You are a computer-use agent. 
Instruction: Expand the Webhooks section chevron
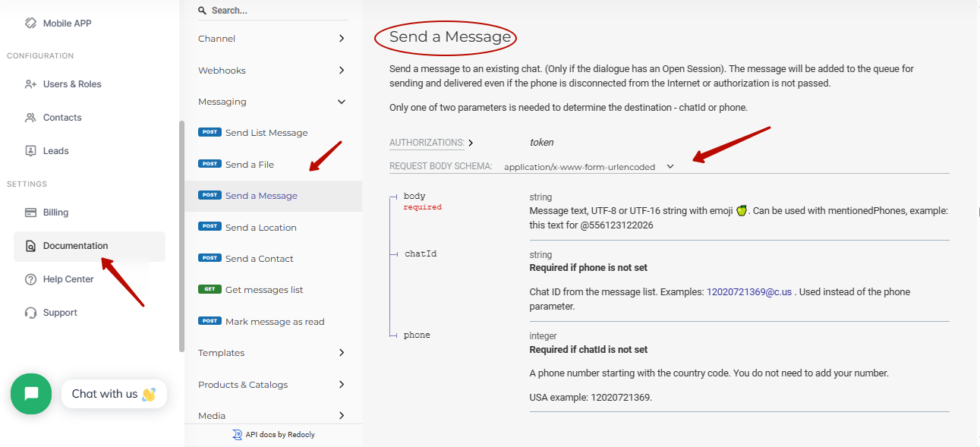tap(342, 71)
